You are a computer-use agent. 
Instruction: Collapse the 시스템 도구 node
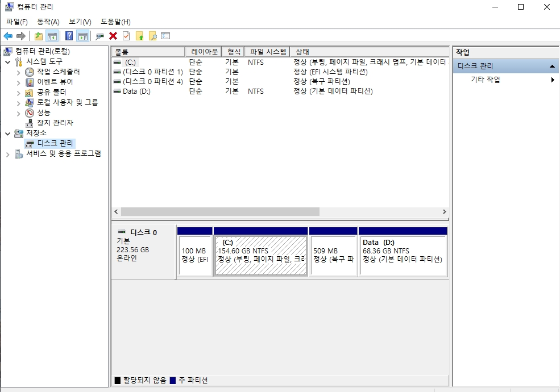[8, 62]
